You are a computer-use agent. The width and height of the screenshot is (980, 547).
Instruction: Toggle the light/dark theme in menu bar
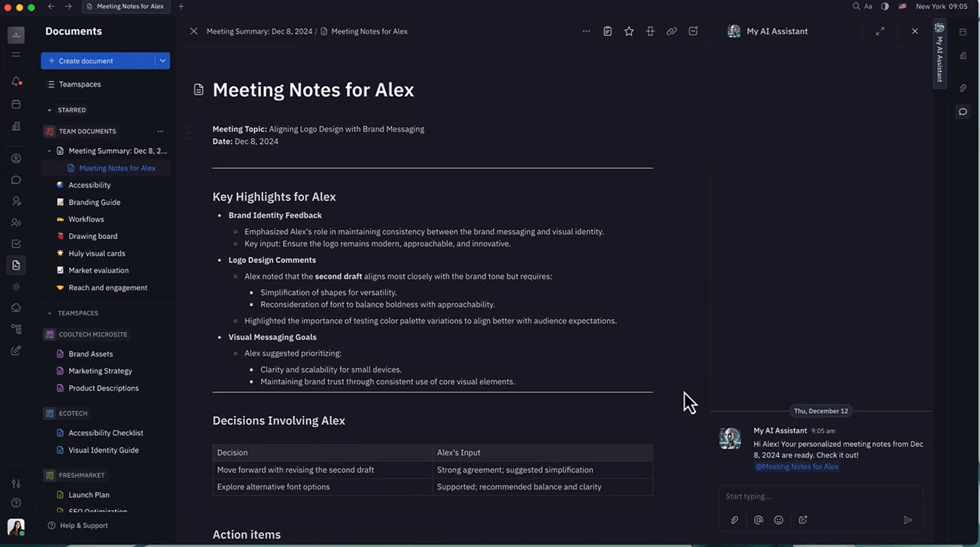click(885, 6)
